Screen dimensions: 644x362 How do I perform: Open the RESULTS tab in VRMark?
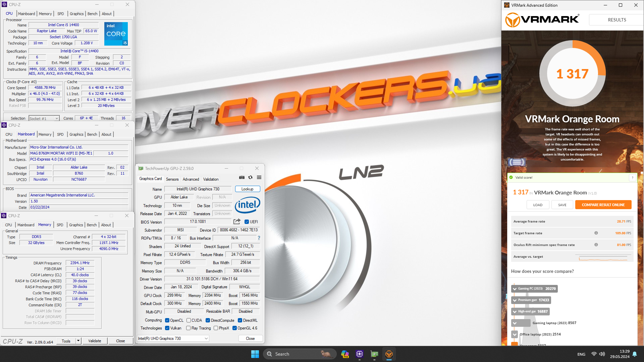click(x=617, y=20)
